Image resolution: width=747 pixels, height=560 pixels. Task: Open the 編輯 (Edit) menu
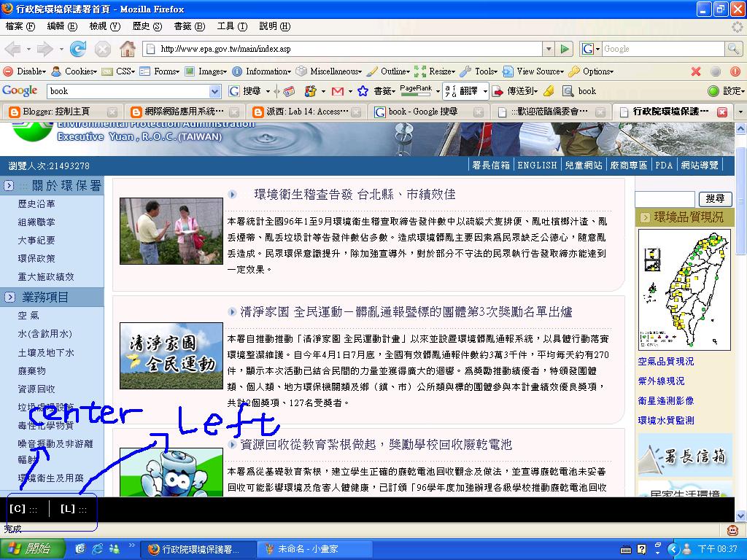[x=62, y=26]
